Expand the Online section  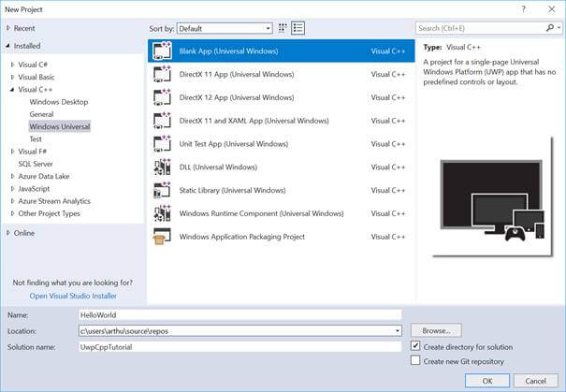tap(7, 233)
